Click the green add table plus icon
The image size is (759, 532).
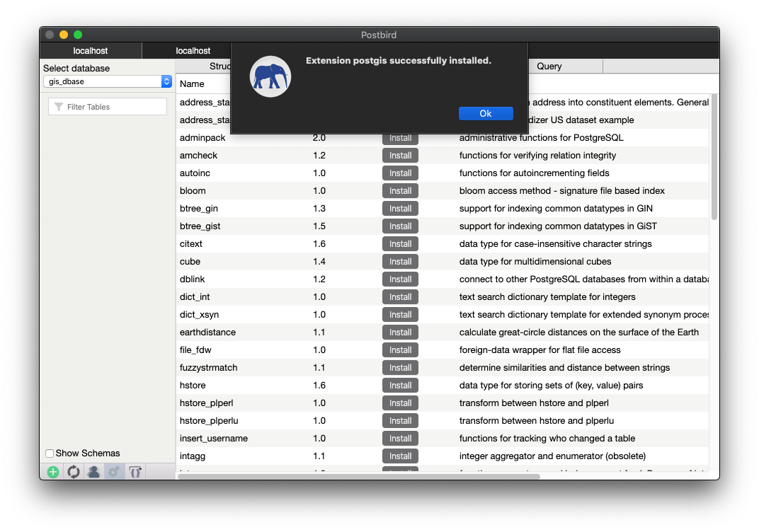pos(53,472)
